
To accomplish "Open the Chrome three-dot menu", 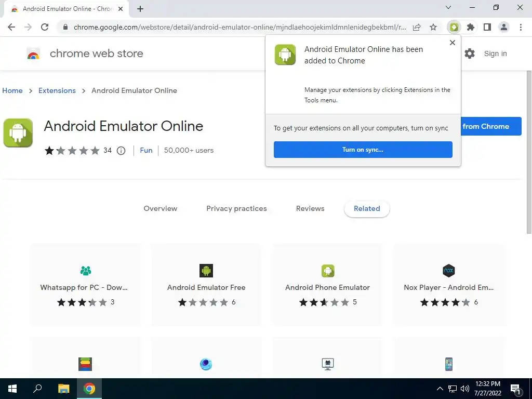I will coord(521,27).
